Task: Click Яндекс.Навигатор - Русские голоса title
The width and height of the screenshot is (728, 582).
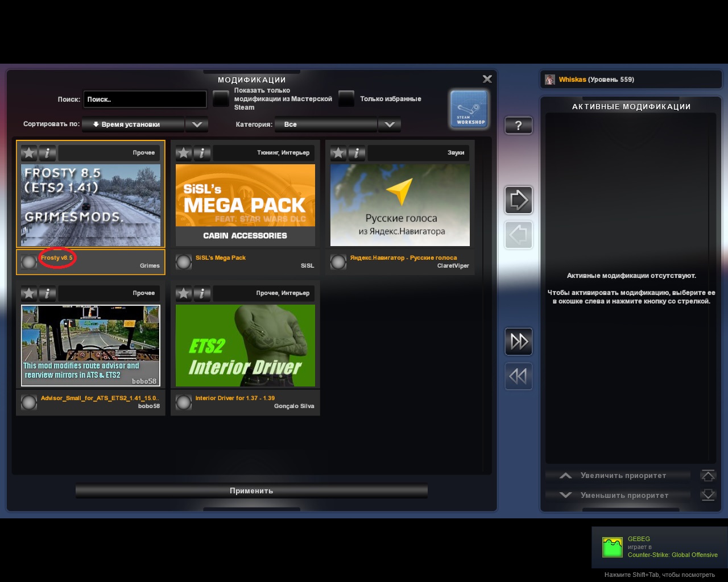Action: (403, 258)
